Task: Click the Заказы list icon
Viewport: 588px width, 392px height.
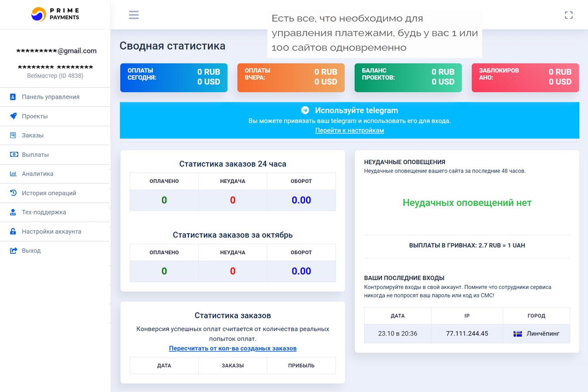Action: point(13,135)
